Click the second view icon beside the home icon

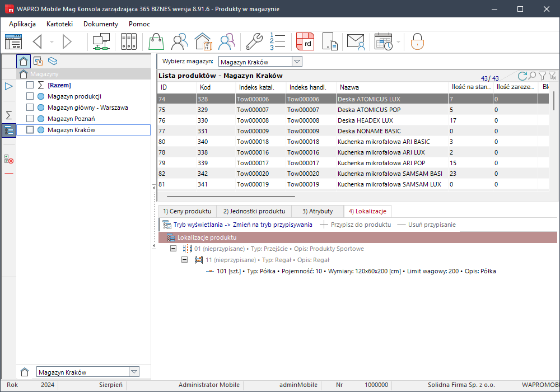[38, 62]
